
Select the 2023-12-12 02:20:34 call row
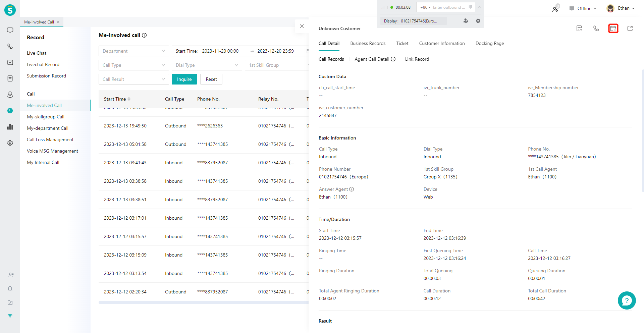click(x=204, y=292)
